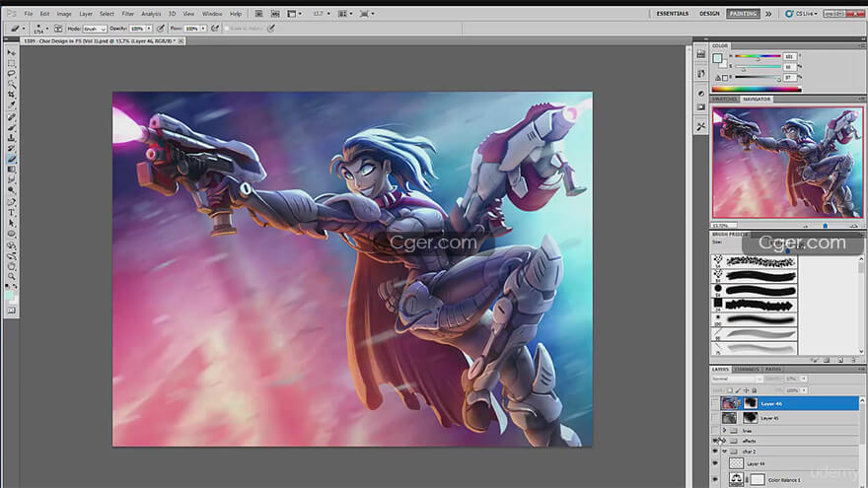The height and width of the screenshot is (488, 868).
Task: Hide the effects group layer
Action: 715,441
